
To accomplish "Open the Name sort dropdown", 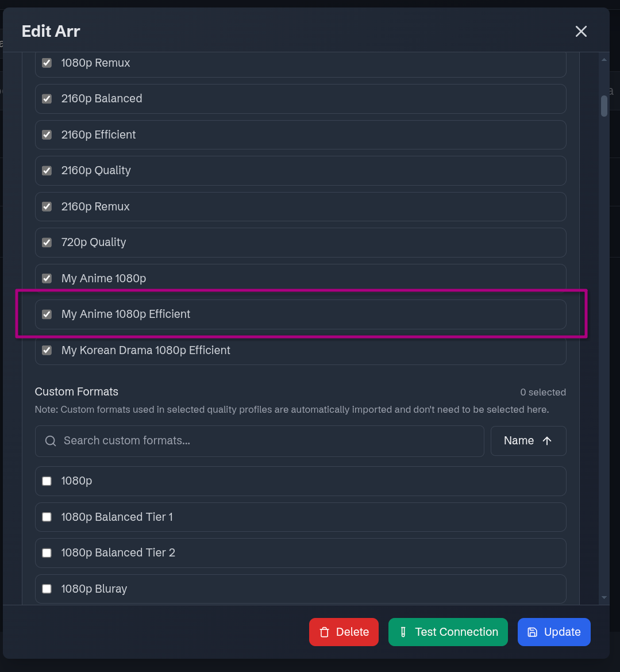I will [x=528, y=441].
